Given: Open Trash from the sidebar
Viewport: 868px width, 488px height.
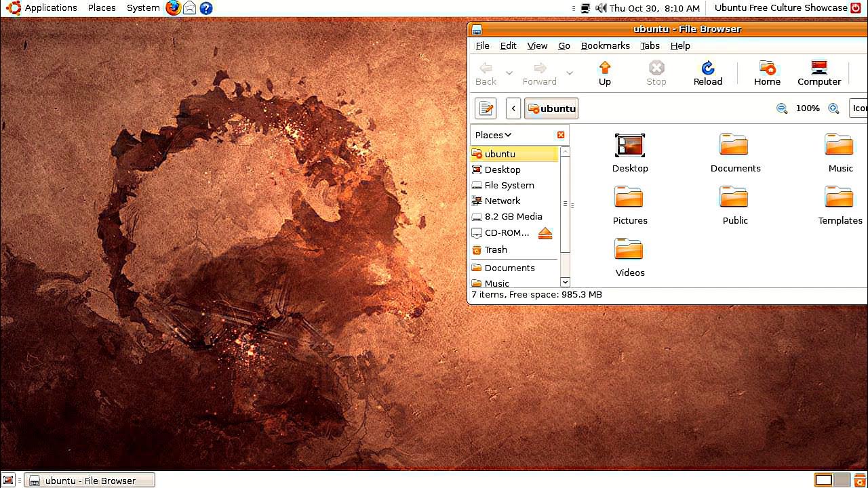Looking at the screenshot, I should 514,249.
